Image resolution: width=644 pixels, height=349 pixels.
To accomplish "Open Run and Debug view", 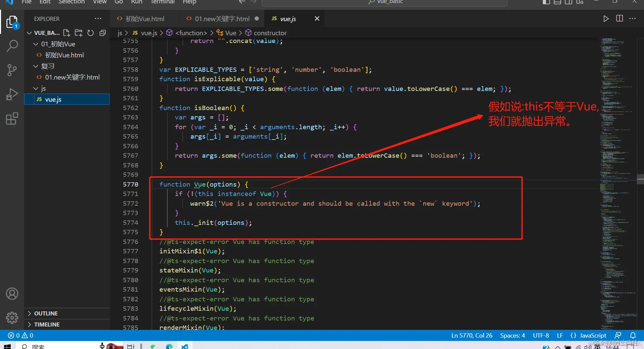I will click(x=12, y=94).
